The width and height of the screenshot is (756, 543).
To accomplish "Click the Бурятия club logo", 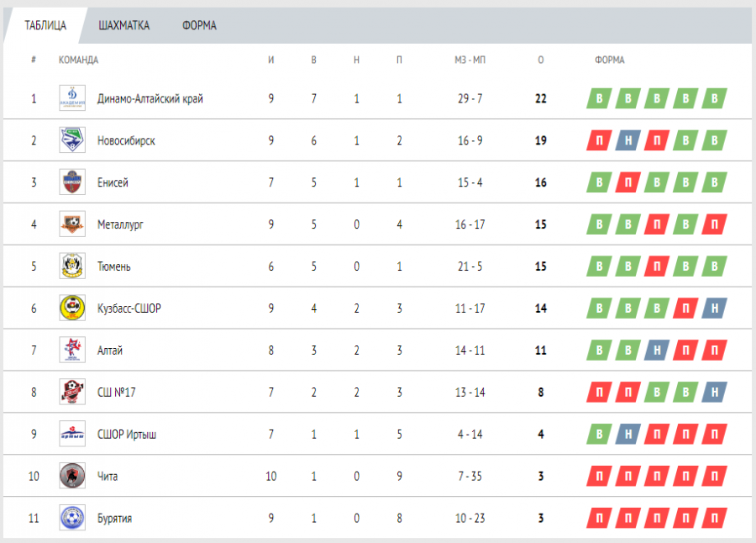I will pyautogui.click(x=72, y=519).
